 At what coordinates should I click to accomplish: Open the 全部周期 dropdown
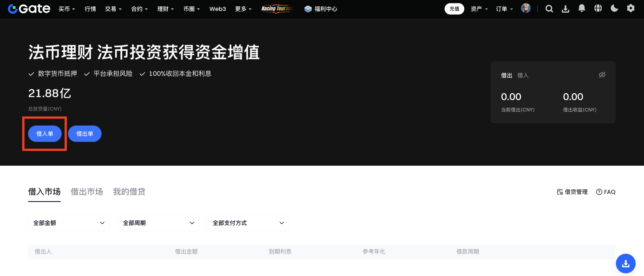point(158,223)
